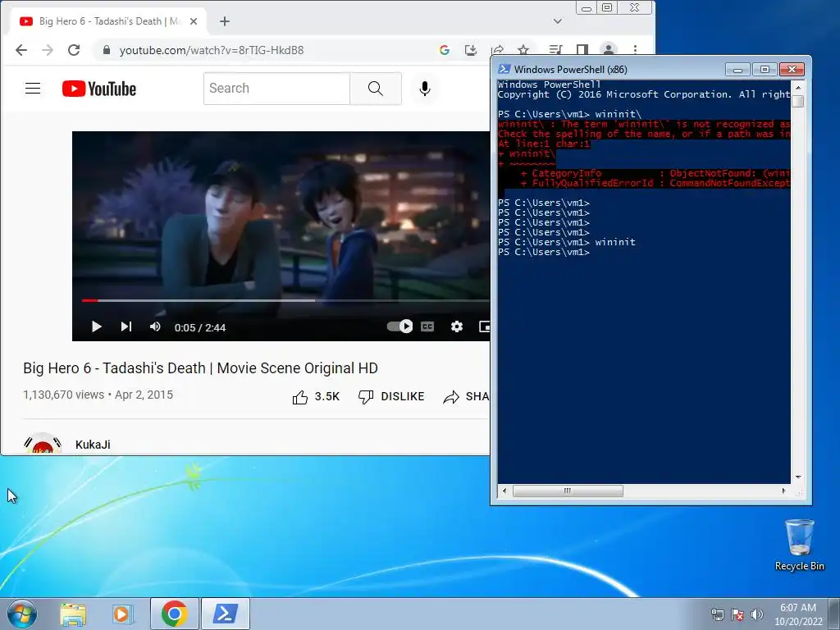Open Chrome profile avatar
The width and height of the screenshot is (840, 630).
[x=609, y=50]
